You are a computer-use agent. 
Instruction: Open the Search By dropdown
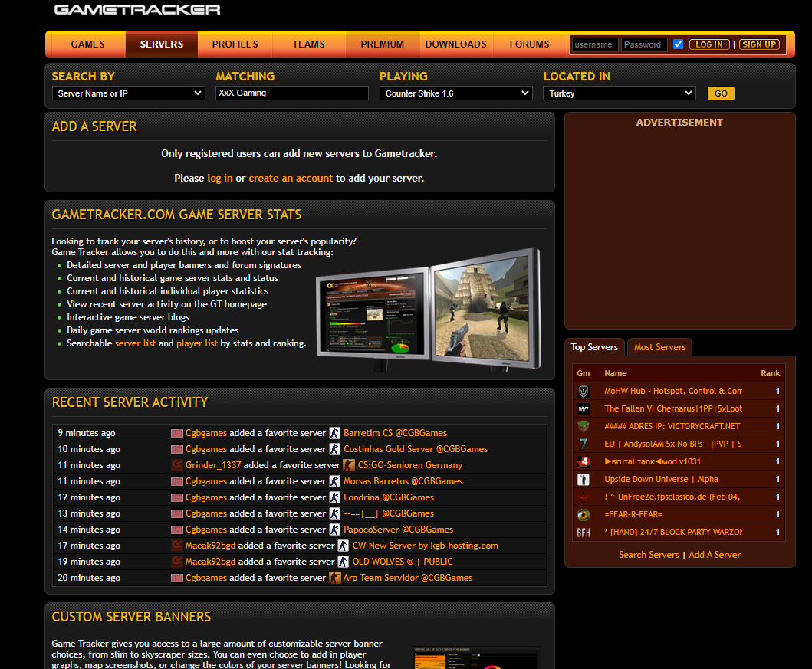[x=128, y=93]
